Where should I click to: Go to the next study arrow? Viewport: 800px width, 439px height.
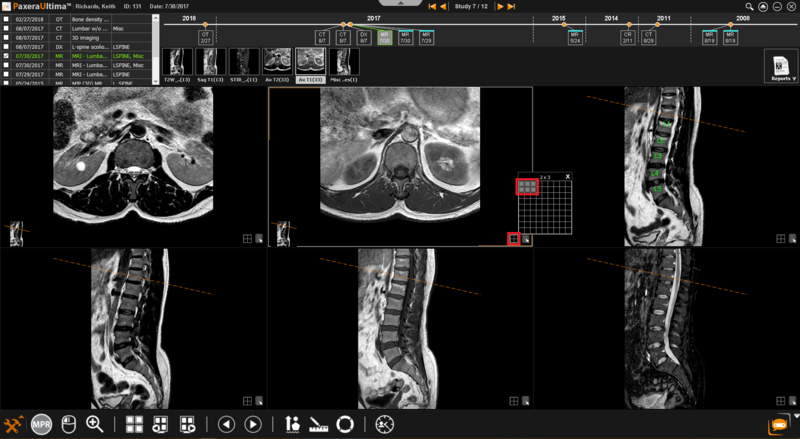[x=500, y=6]
